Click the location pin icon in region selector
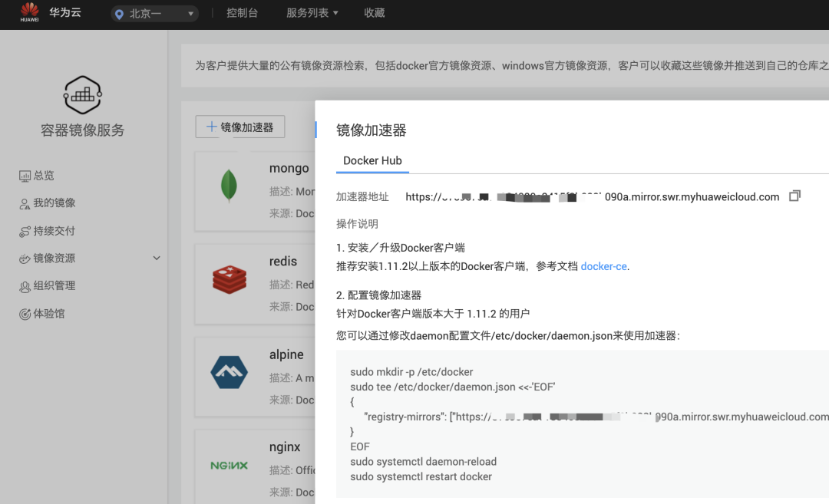Viewport: 829px width, 504px height. 120,15
